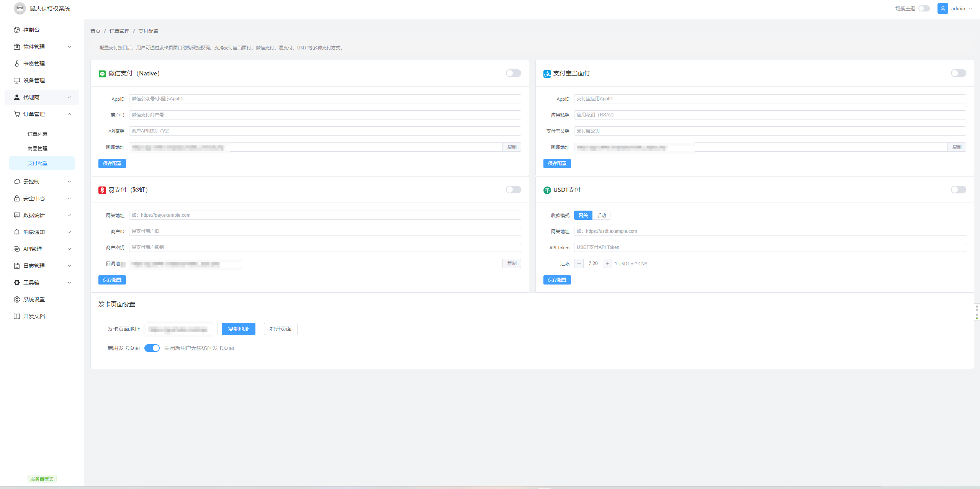
Task: Click the 打开页面 button
Action: [280, 329]
